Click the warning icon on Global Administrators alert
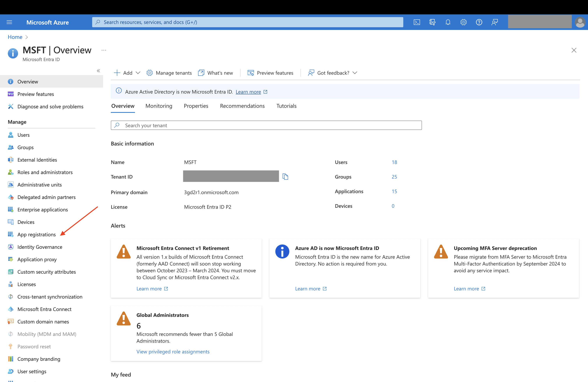The width and height of the screenshot is (588, 382). click(x=123, y=319)
